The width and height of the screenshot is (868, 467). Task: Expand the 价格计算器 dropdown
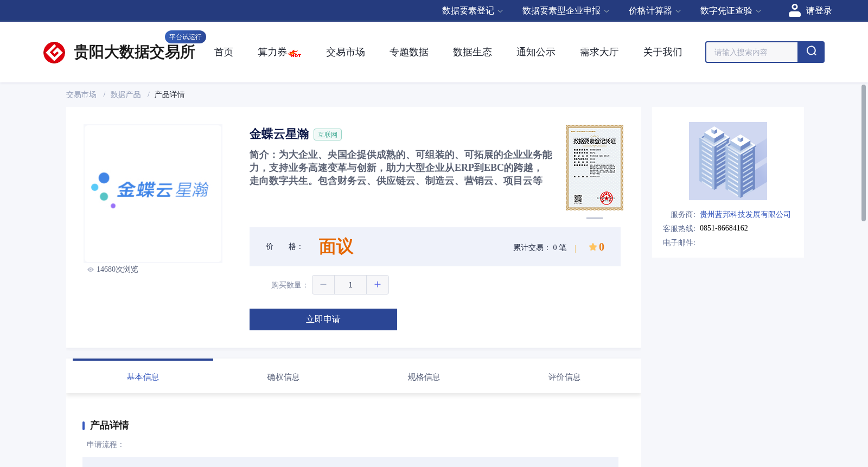click(x=655, y=11)
